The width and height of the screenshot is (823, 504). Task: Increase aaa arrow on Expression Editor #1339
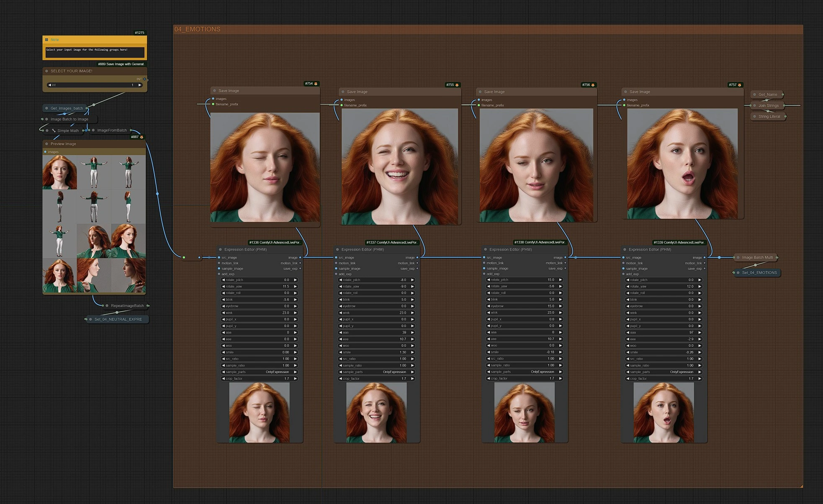[700, 333]
